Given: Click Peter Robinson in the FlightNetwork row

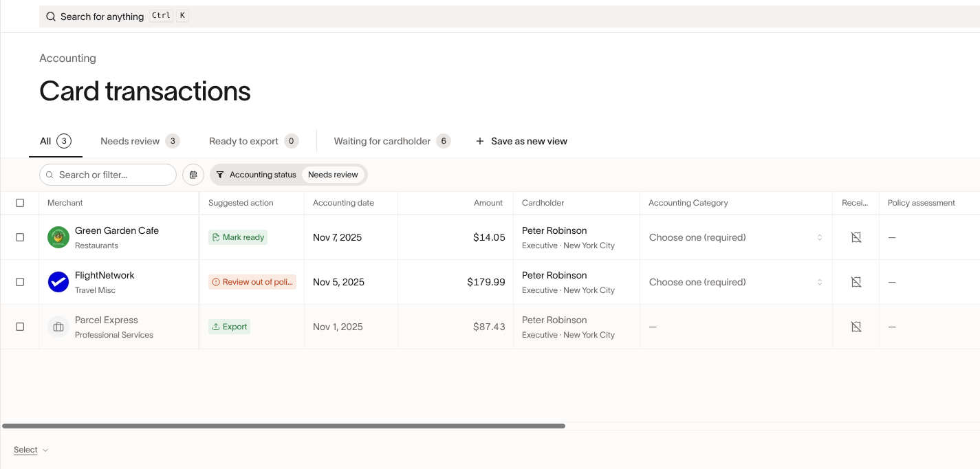Looking at the screenshot, I should pos(554,275).
